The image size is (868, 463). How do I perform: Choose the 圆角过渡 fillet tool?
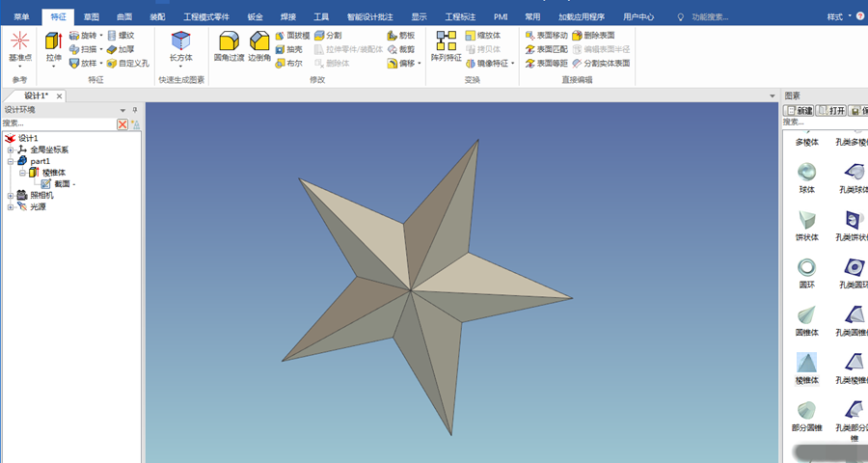pos(229,47)
